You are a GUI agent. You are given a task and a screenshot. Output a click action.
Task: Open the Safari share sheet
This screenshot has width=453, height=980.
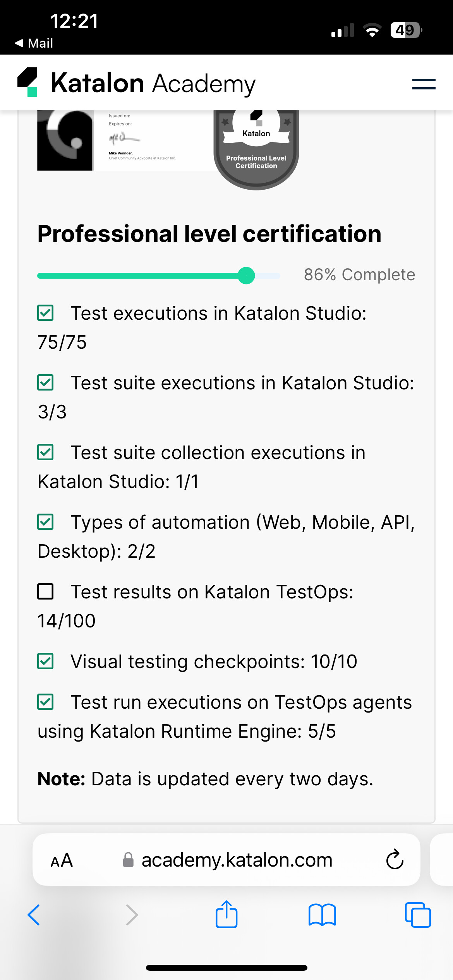[226, 914]
